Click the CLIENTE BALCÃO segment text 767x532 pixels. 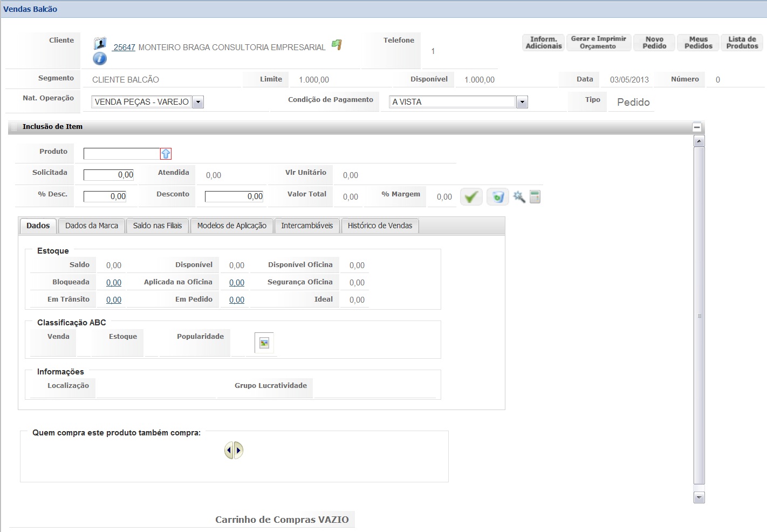(126, 80)
